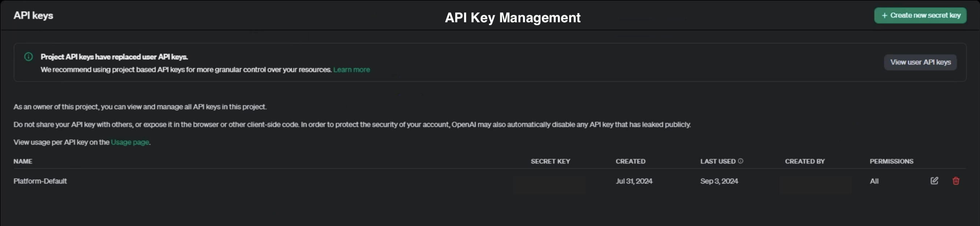Click the API keys page heading
Image resolution: width=980 pixels, height=226 pixels.
[33, 15]
